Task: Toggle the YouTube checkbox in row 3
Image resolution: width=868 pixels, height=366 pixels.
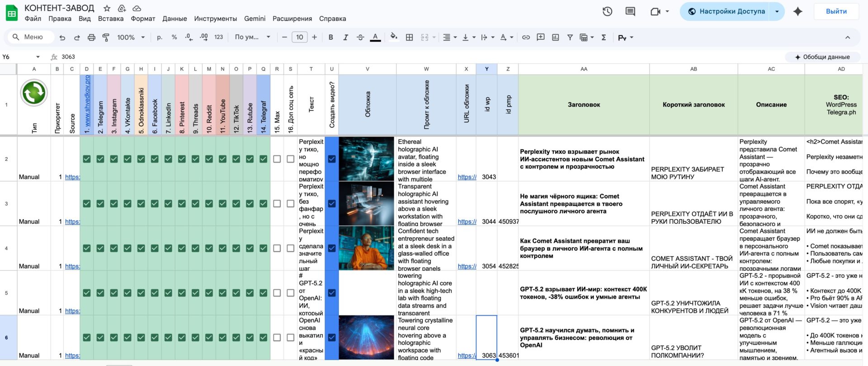Action: (x=222, y=204)
